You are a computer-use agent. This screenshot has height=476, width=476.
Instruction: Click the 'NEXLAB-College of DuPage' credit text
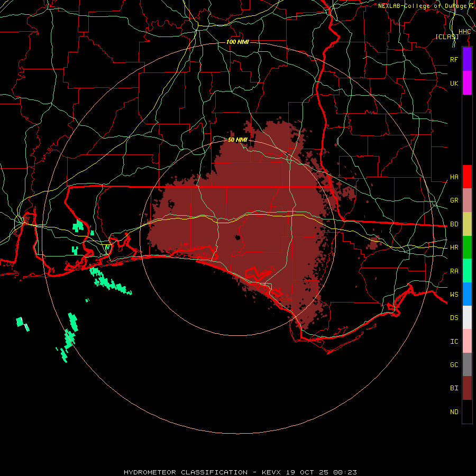pyautogui.click(x=422, y=6)
